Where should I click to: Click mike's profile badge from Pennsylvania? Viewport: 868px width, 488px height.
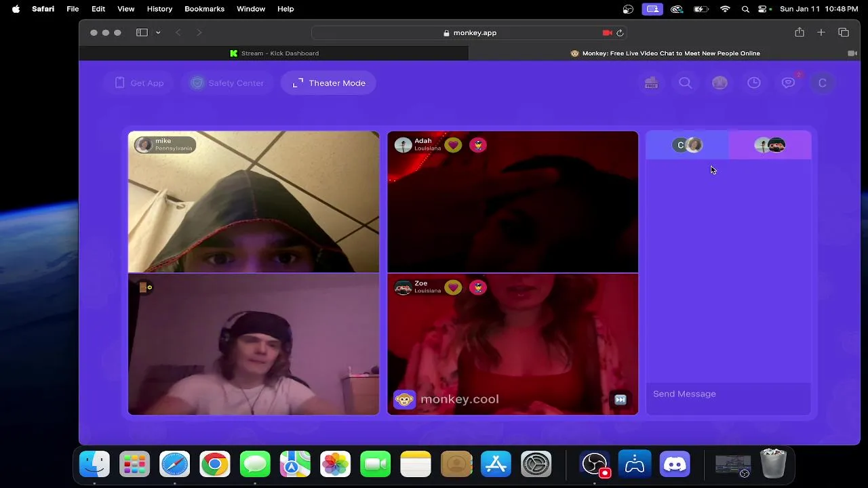pos(165,144)
